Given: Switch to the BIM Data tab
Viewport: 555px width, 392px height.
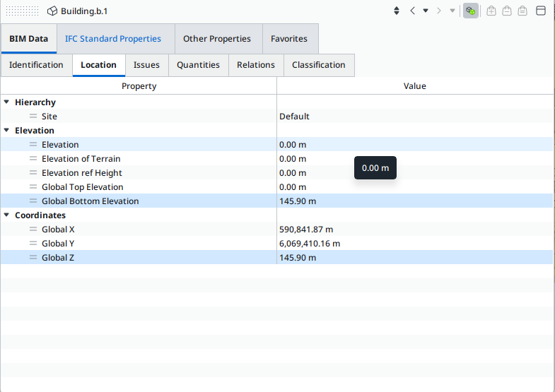Looking at the screenshot, I should pyautogui.click(x=29, y=39).
